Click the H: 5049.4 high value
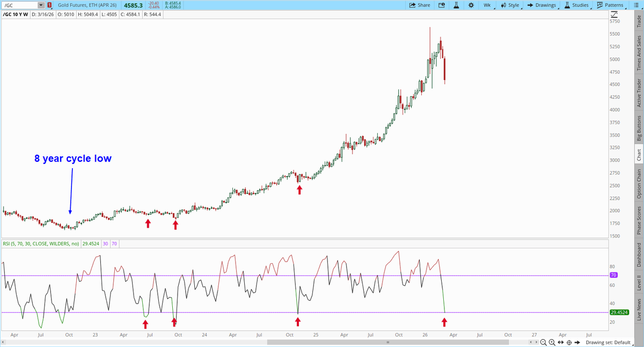The image size is (644, 347). [x=89, y=15]
